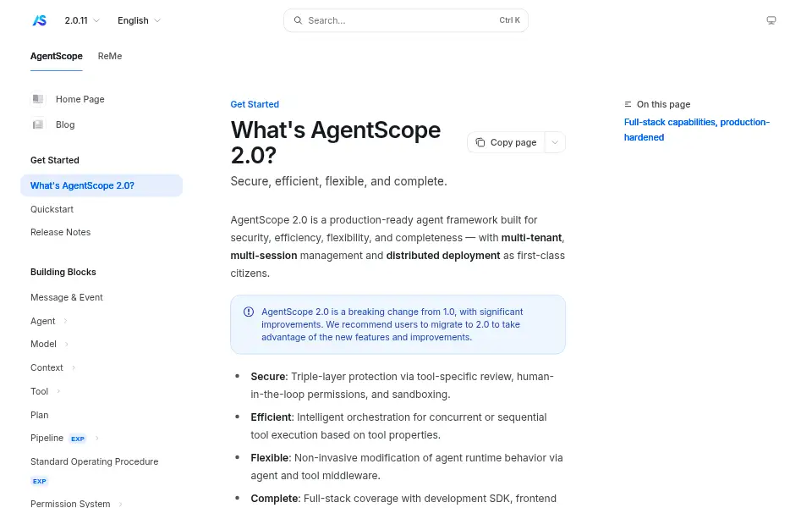Click the info icon in the callout
Image resolution: width=812 pixels, height=508 pixels.
pos(249,312)
